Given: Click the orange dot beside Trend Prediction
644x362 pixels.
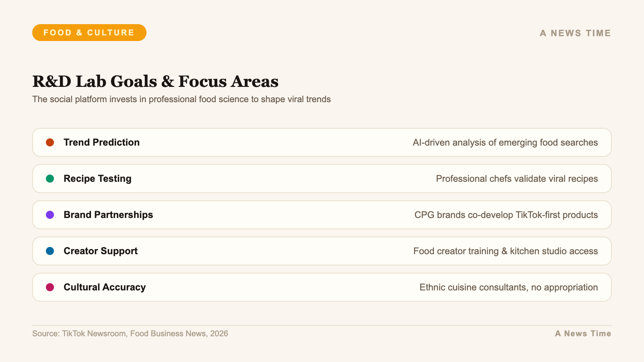Looking at the screenshot, I should [50, 142].
